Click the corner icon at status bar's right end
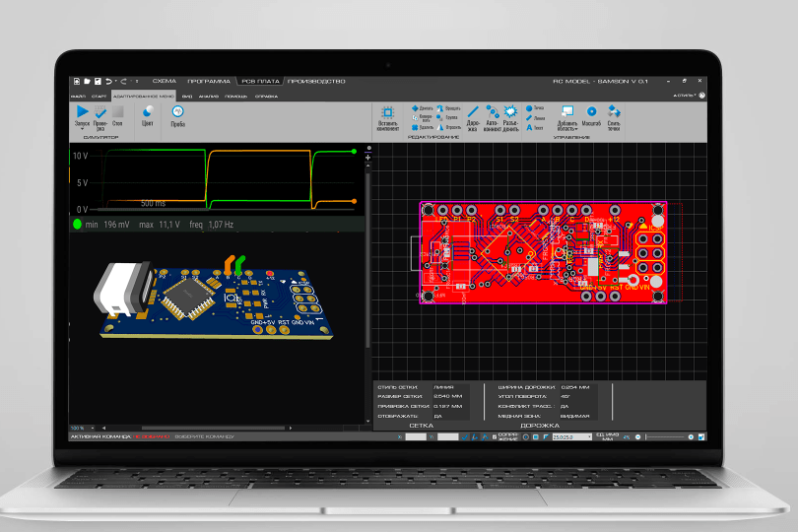This screenshot has width=798, height=532. (701, 436)
